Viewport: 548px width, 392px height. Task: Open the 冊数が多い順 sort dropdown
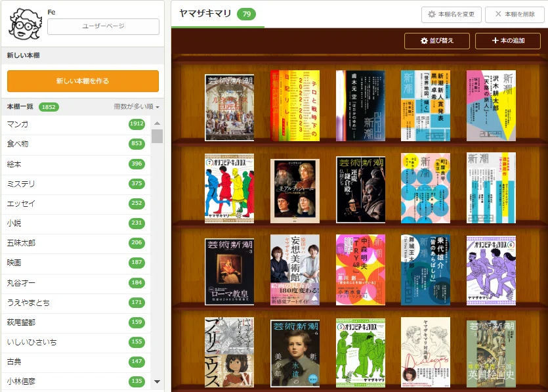tap(137, 106)
